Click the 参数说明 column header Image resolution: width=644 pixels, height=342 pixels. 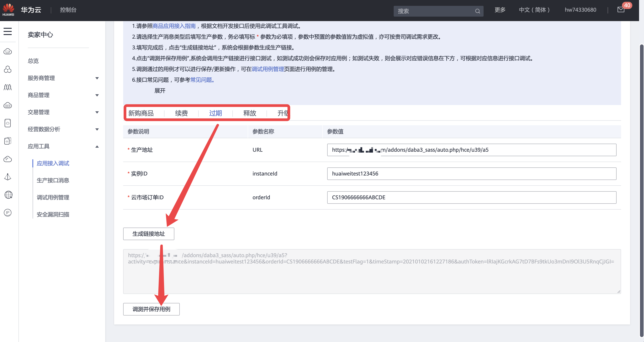pyautogui.click(x=138, y=132)
